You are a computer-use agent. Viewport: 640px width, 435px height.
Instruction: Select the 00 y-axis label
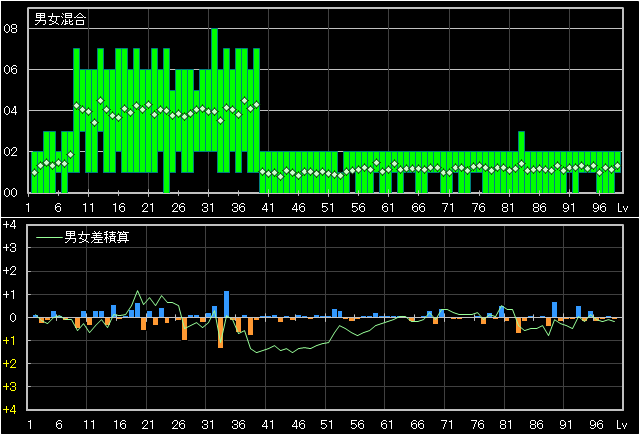10,192
